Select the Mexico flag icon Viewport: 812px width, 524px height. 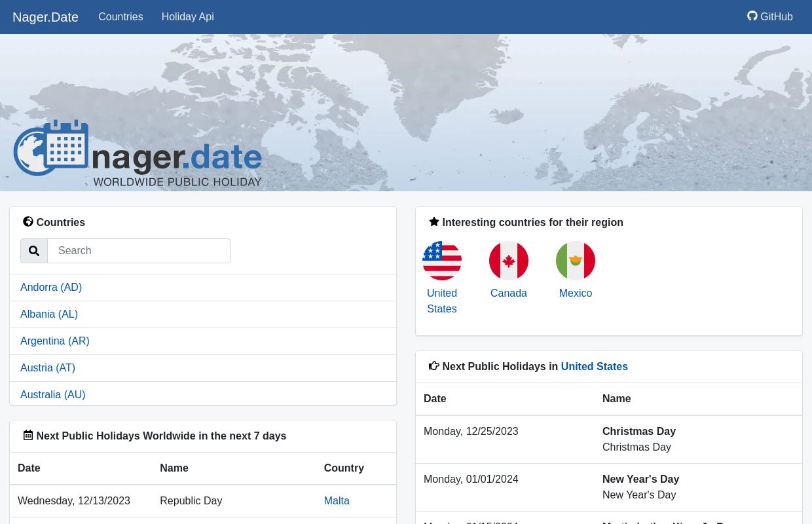click(576, 261)
